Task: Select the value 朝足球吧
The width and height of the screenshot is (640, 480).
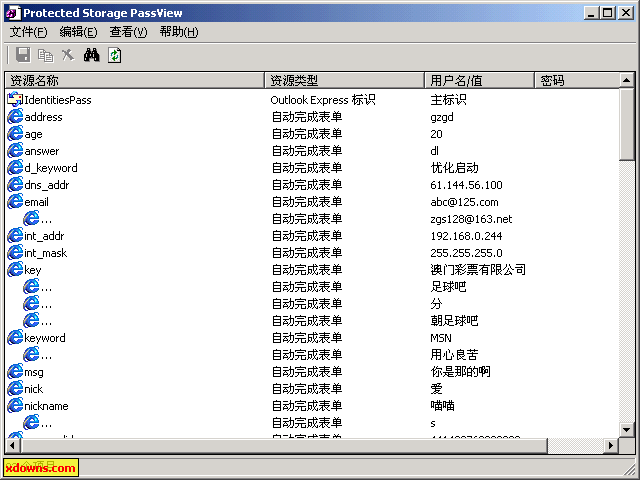Action: 454,321
